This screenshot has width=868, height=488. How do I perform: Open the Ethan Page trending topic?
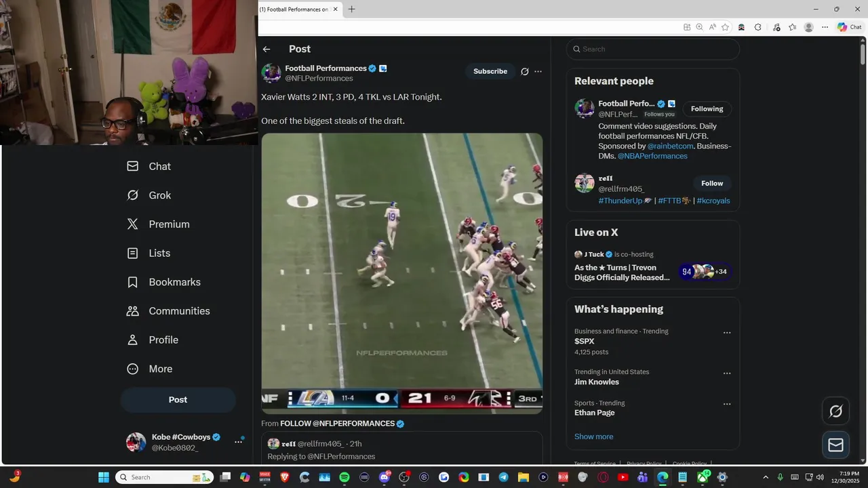[x=595, y=413]
